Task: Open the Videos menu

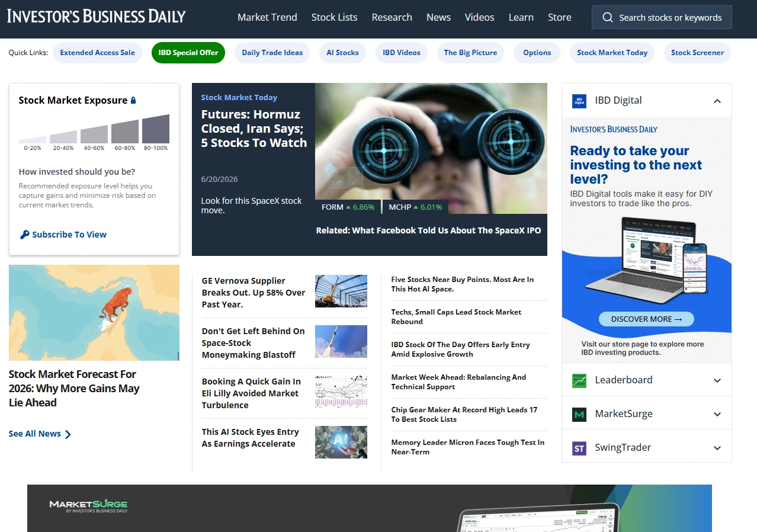Action: (x=480, y=17)
